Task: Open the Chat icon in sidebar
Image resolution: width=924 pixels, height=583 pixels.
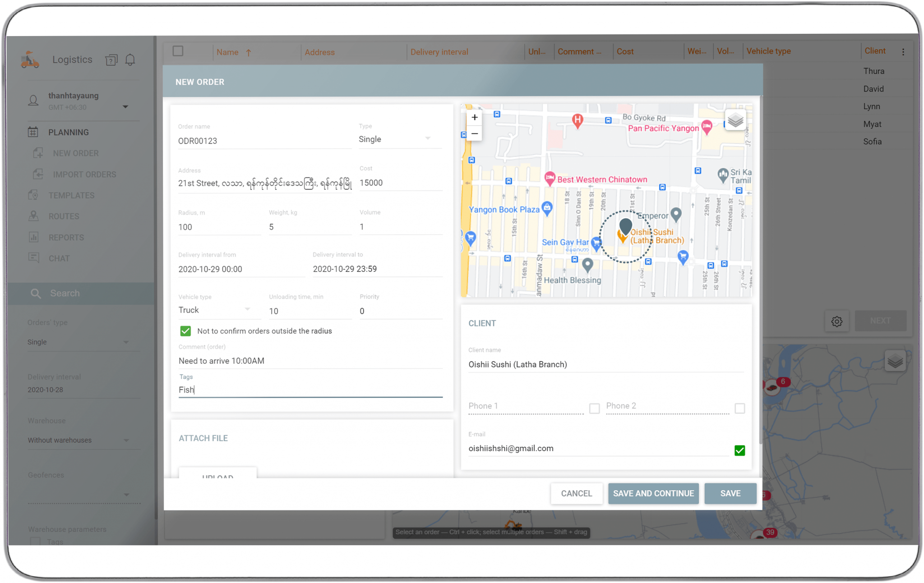Action: (33, 257)
